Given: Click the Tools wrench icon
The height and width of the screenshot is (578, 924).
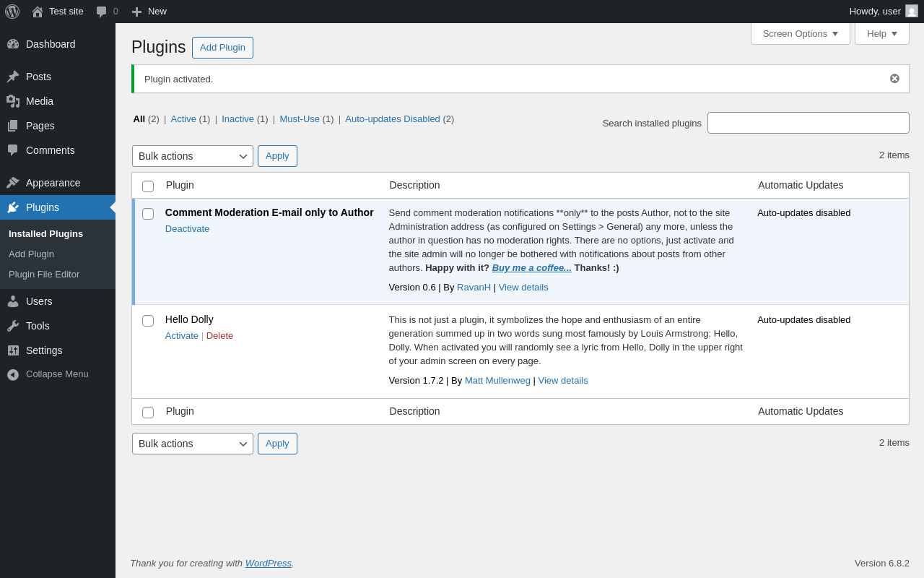Looking at the screenshot, I should point(13,326).
